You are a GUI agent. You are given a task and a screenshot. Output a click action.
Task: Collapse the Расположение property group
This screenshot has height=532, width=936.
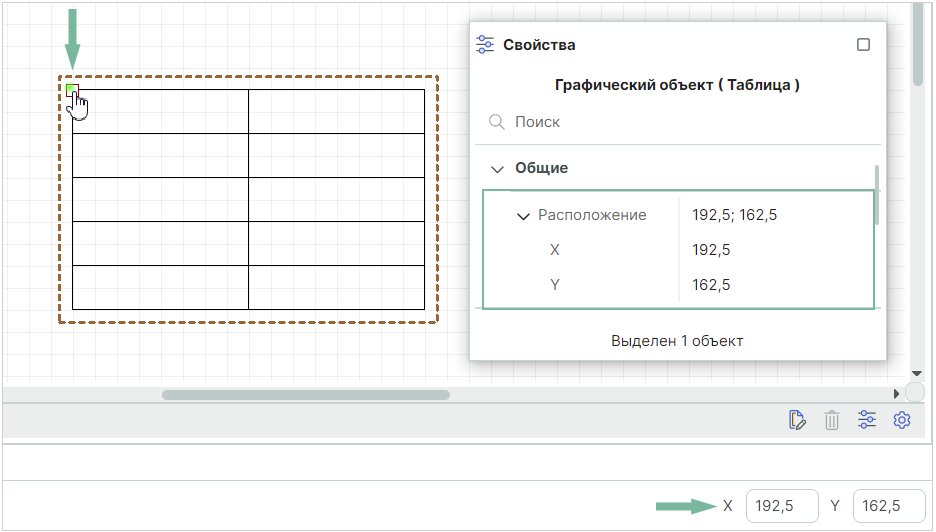522,215
